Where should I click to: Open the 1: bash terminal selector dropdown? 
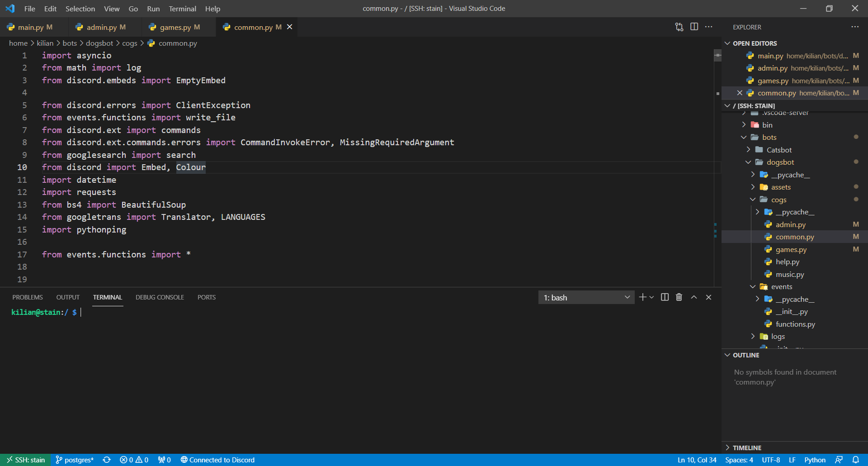click(x=586, y=297)
